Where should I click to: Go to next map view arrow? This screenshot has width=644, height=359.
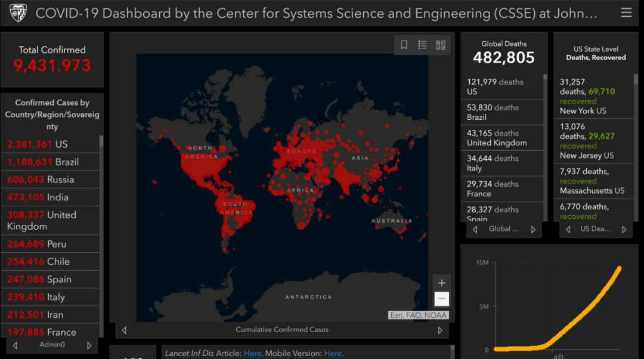(440, 330)
